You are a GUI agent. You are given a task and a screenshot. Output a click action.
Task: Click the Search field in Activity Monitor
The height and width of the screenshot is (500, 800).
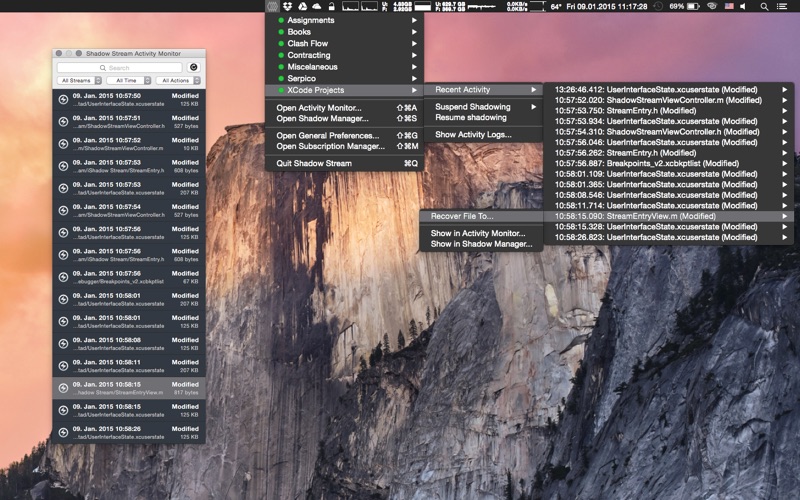point(119,67)
